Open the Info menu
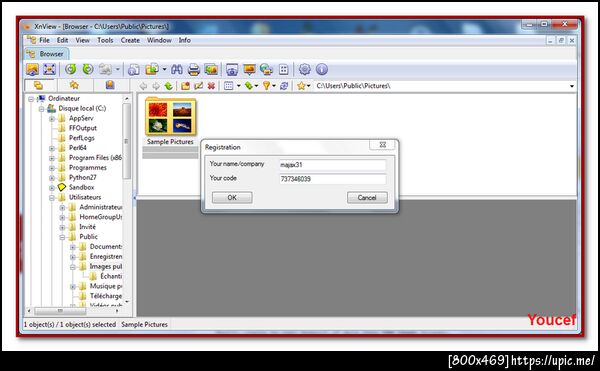 pyautogui.click(x=184, y=40)
